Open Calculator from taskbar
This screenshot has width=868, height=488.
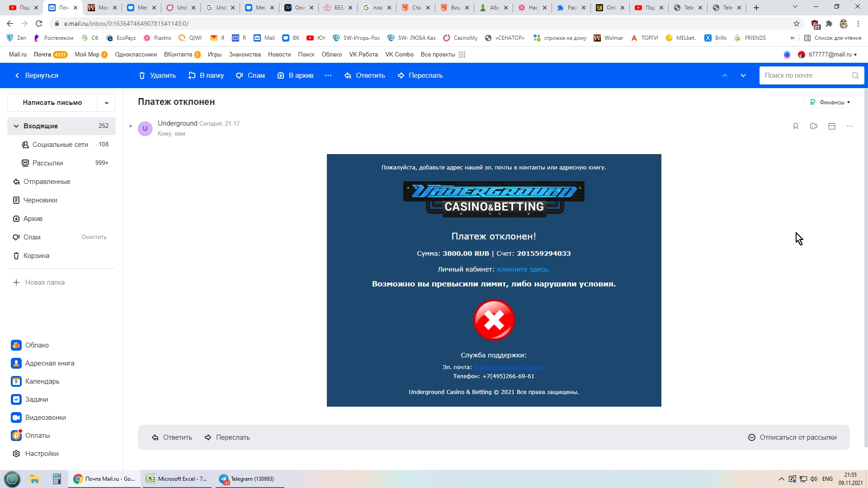click(57, 479)
